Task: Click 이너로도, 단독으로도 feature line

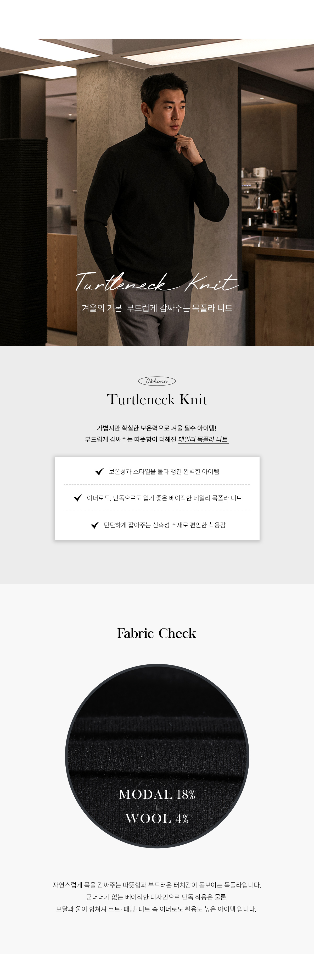Action: pyautogui.click(x=164, y=498)
